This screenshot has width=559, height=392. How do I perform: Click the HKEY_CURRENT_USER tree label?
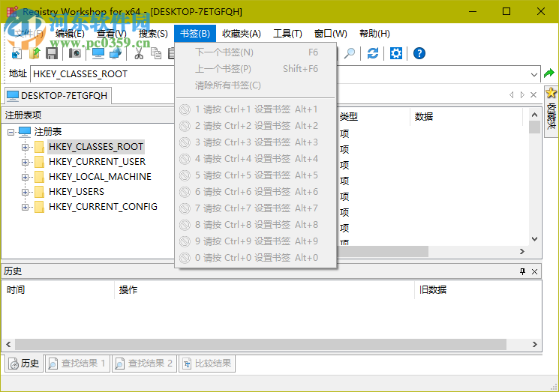pos(97,162)
